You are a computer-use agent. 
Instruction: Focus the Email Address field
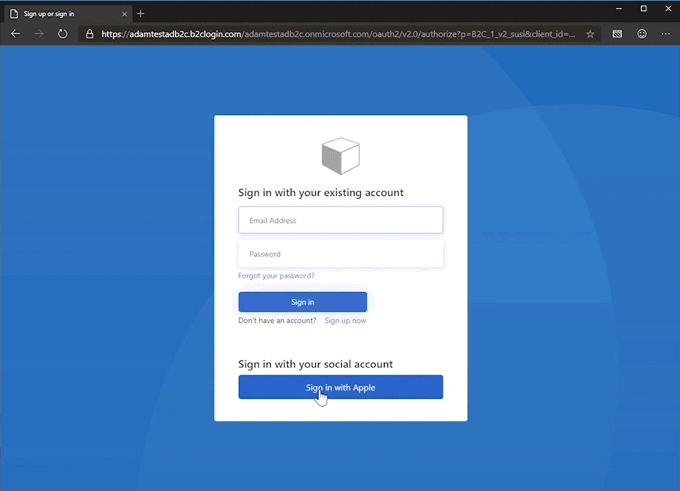click(341, 220)
